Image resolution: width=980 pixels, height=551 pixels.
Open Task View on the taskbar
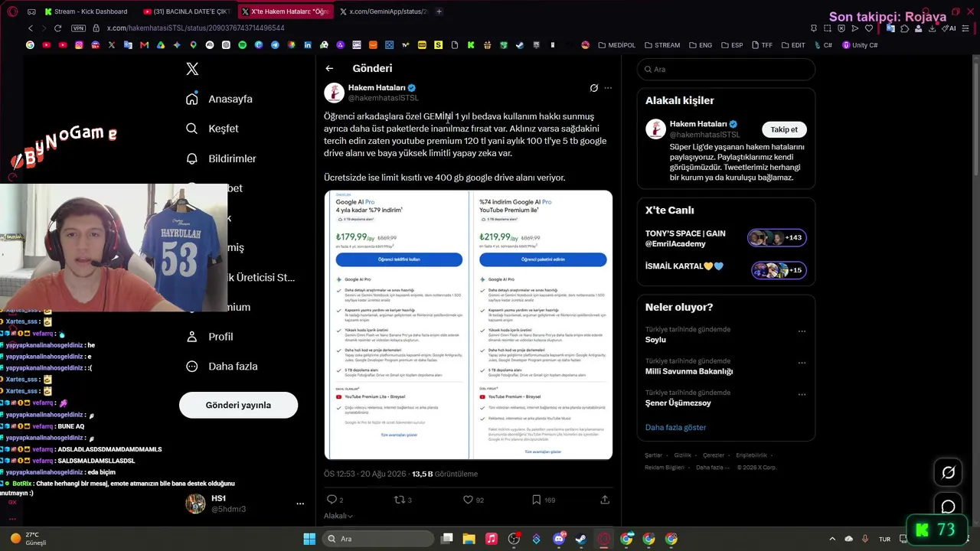[446, 539]
